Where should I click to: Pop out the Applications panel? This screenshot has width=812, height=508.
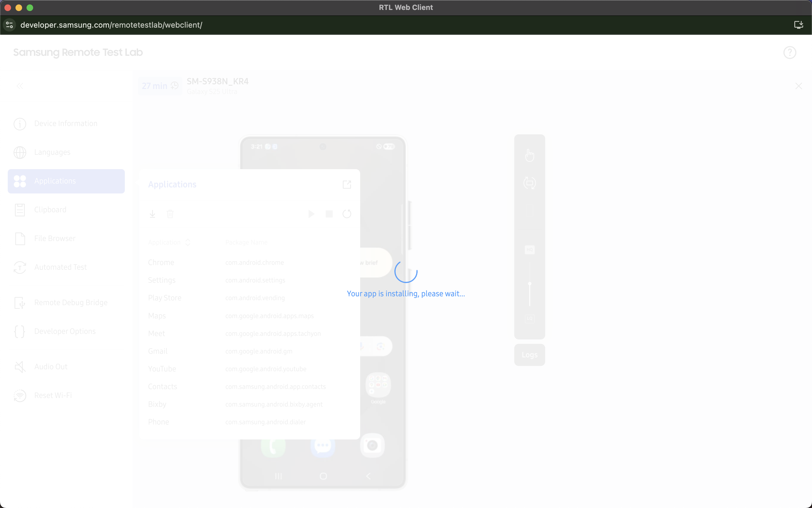pyautogui.click(x=347, y=184)
